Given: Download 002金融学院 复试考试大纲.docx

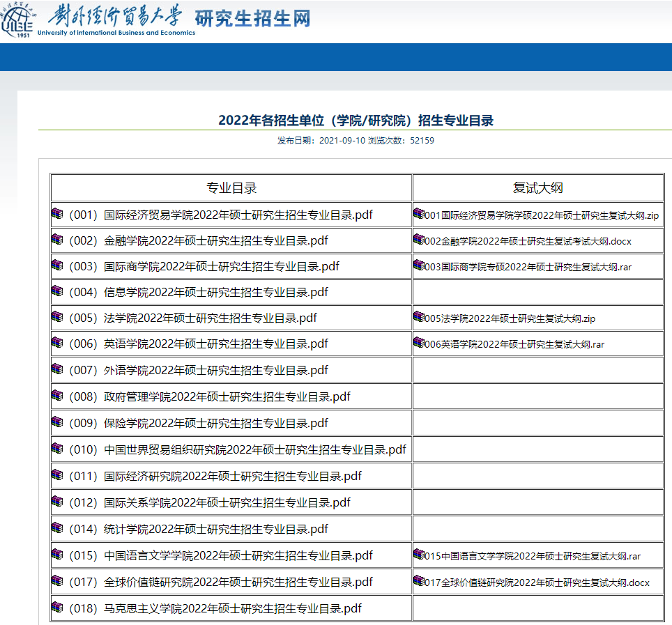Looking at the screenshot, I should 528,241.
